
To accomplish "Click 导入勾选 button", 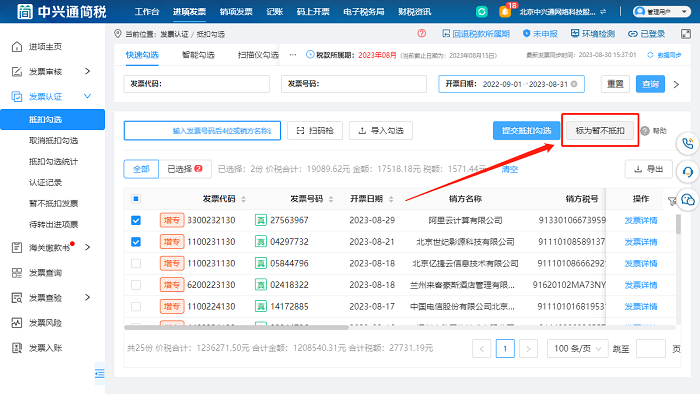I will click(x=381, y=130).
